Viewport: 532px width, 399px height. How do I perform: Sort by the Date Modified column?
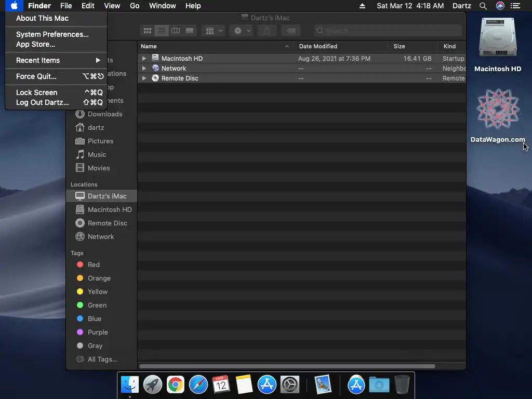341,46
